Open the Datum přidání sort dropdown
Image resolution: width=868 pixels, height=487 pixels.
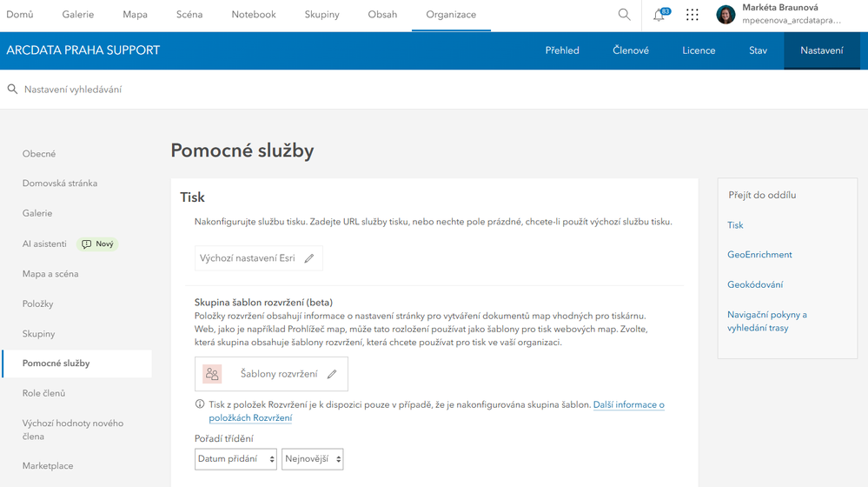click(235, 458)
